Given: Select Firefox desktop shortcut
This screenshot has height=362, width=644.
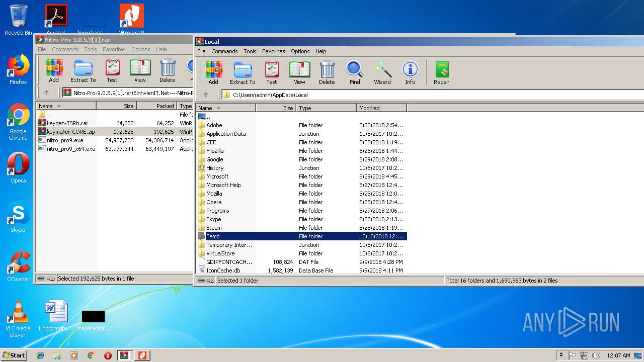Looking at the screenshot, I should tap(18, 69).
